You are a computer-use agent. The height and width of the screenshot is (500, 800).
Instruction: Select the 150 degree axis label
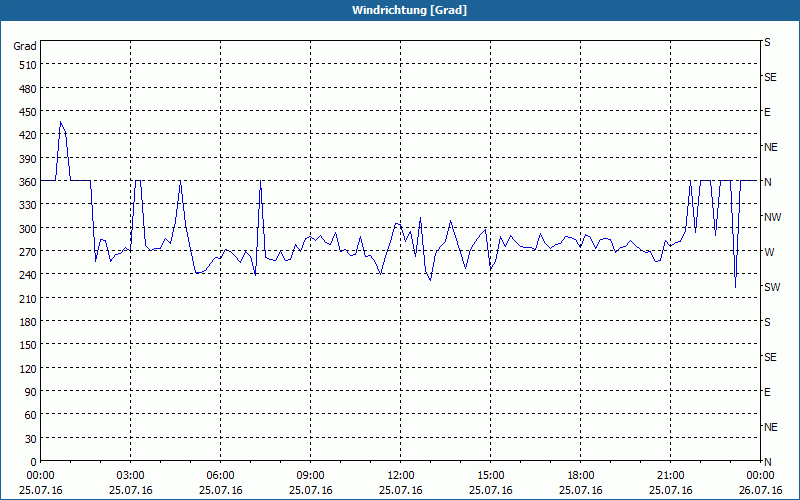(x=29, y=345)
